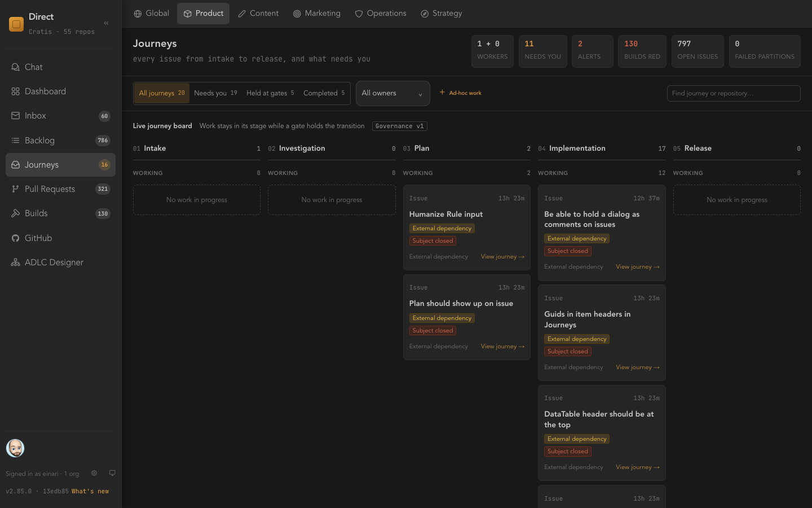Click the Needs You stat card

tap(543, 51)
